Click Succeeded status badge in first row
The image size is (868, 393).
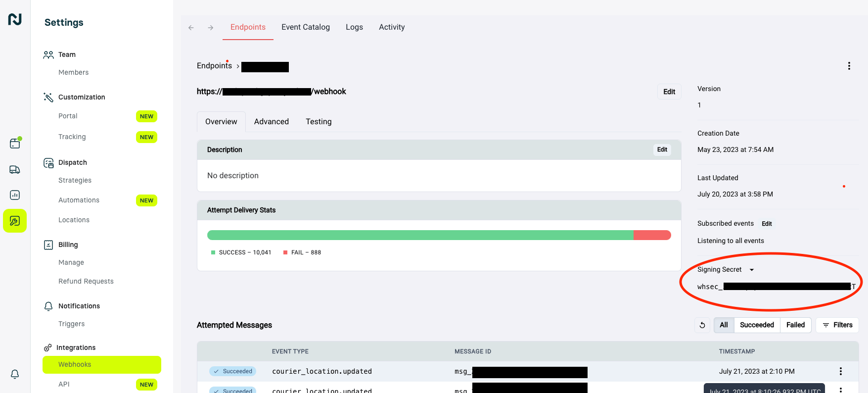[x=232, y=371]
